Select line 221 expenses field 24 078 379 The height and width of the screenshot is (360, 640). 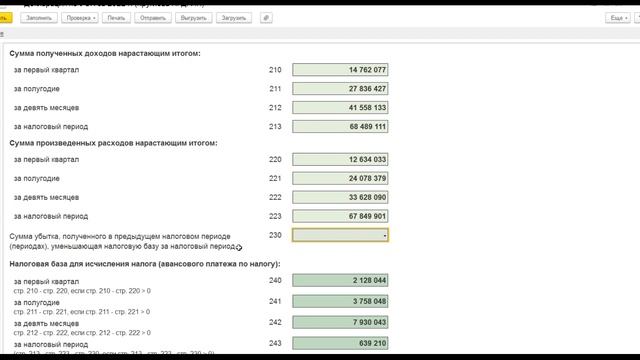click(340, 178)
